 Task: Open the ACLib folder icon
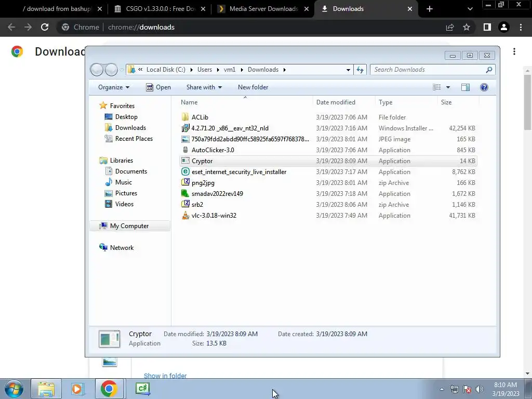click(x=185, y=117)
